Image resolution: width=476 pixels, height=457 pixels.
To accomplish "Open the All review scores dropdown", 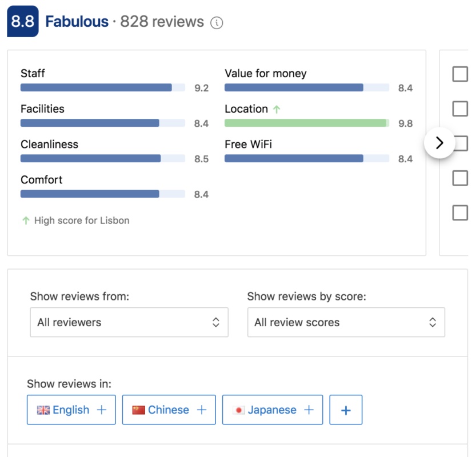I will [x=346, y=322].
